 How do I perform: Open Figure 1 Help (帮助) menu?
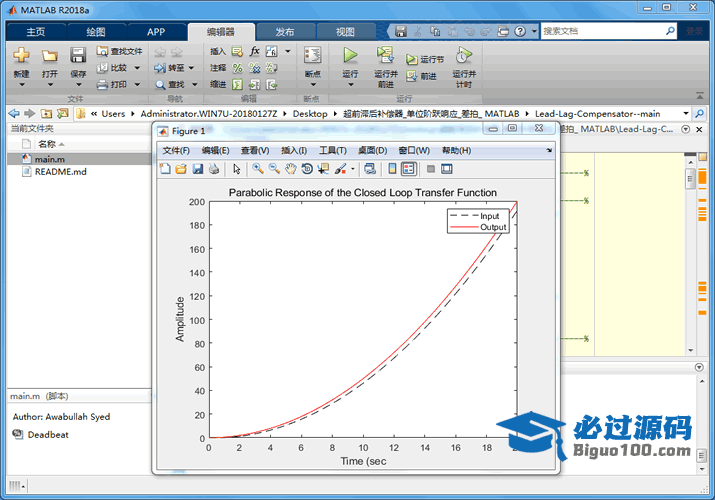pyautogui.click(x=456, y=150)
